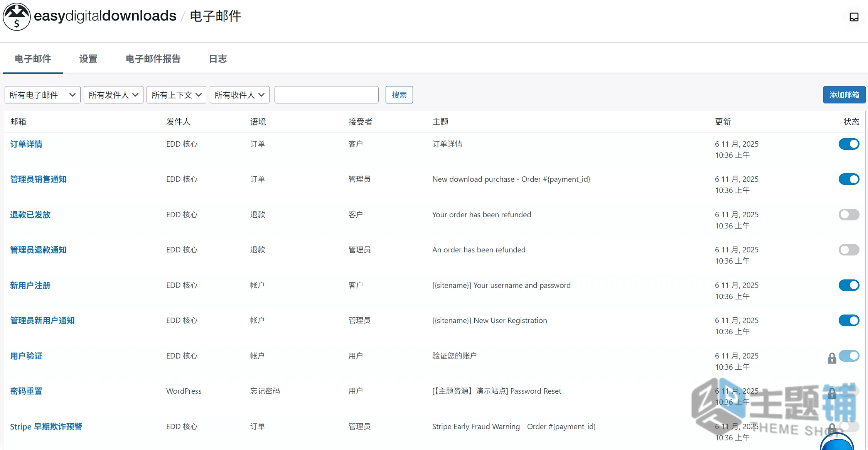Screen dimensions: 868x450
Task: Go to the 日志 tab
Action: (x=218, y=59)
